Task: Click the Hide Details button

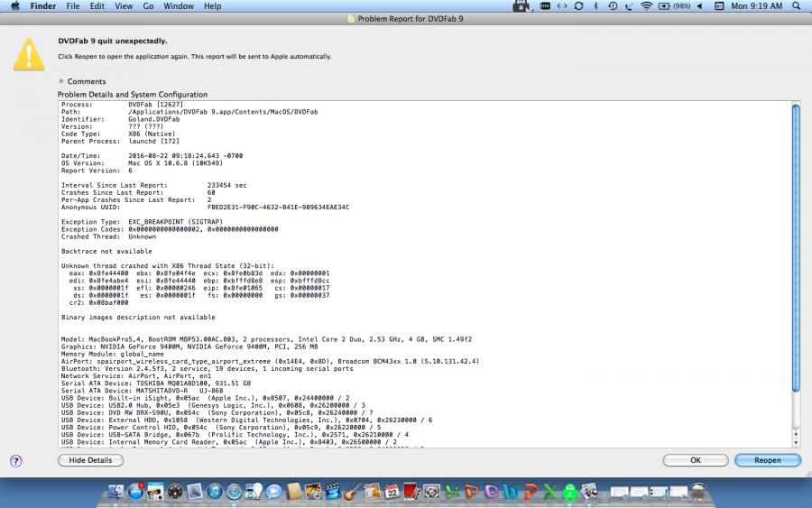Action: (x=90, y=460)
